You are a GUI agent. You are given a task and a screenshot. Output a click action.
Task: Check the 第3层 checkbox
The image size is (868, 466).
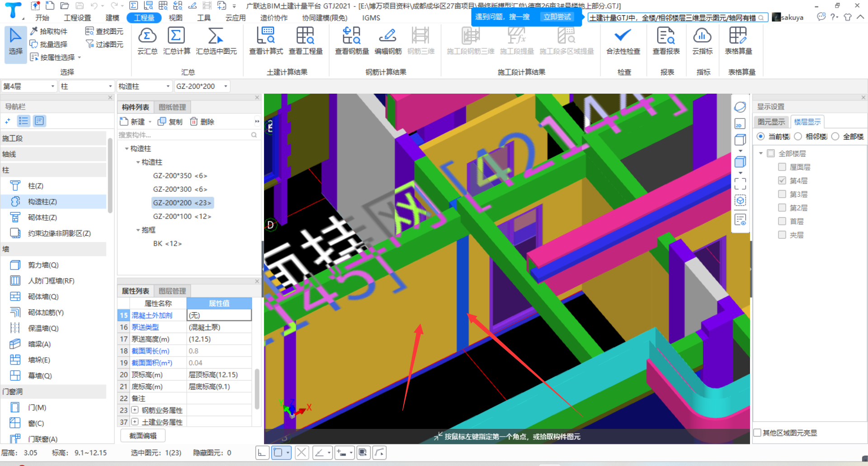(x=782, y=194)
